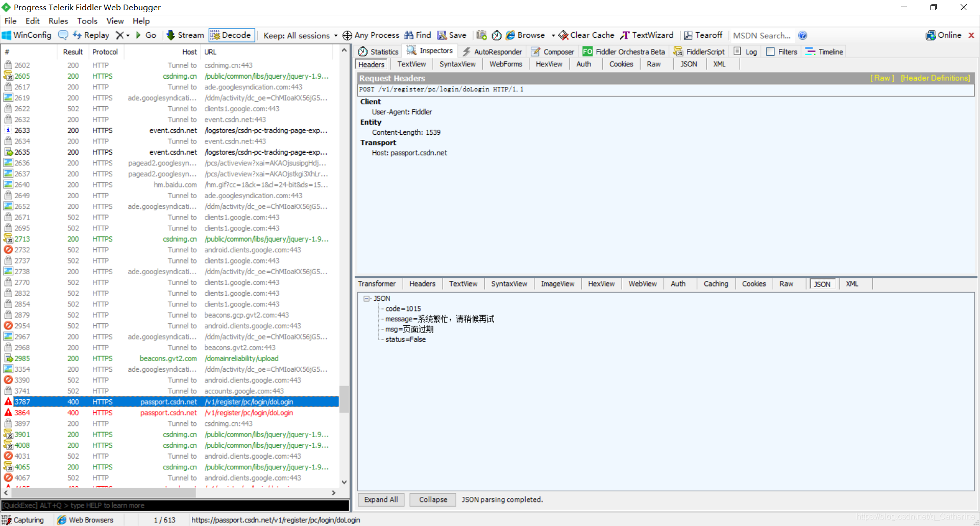Toggle Decode mode off

tap(231, 35)
